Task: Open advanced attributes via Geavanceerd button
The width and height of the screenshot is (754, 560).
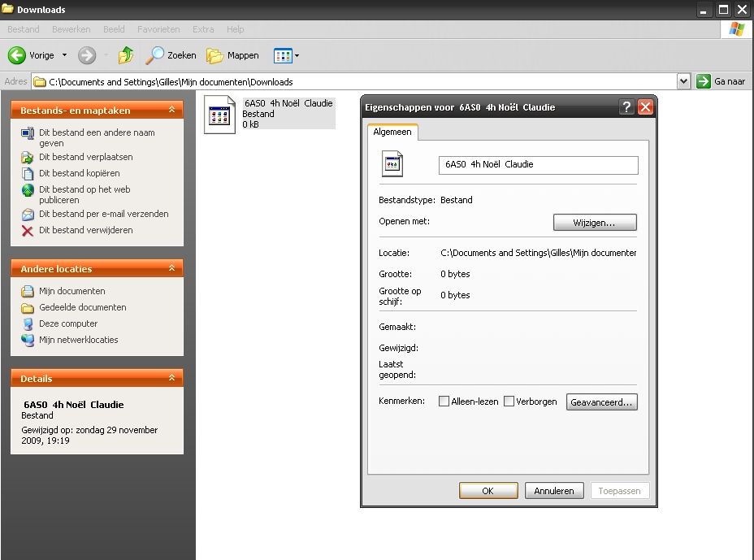Action: (601, 402)
